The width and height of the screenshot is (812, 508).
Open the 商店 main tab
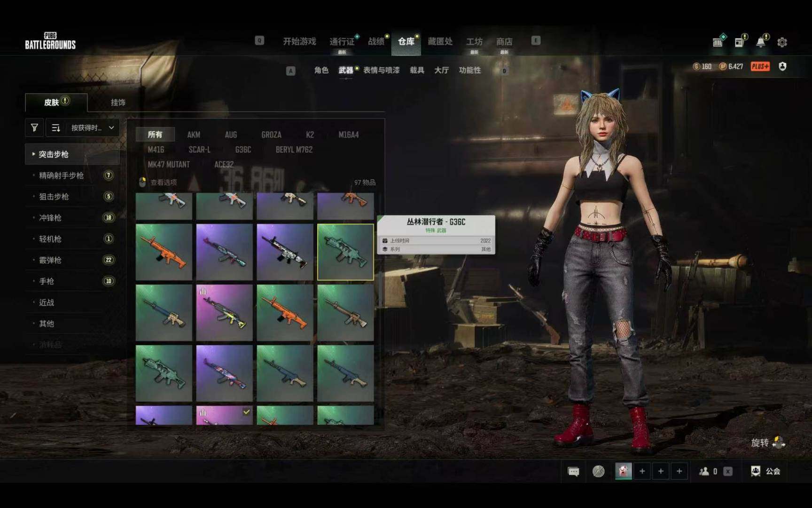coord(504,41)
